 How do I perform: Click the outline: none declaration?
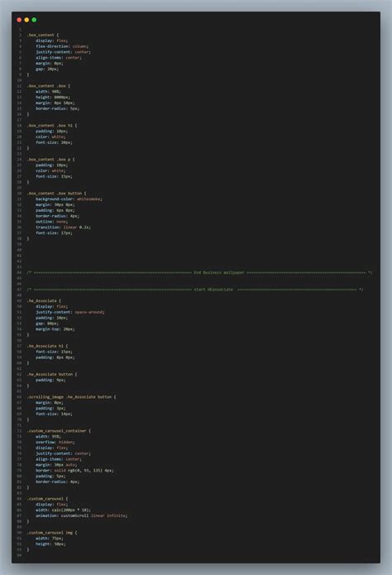click(x=52, y=222)
